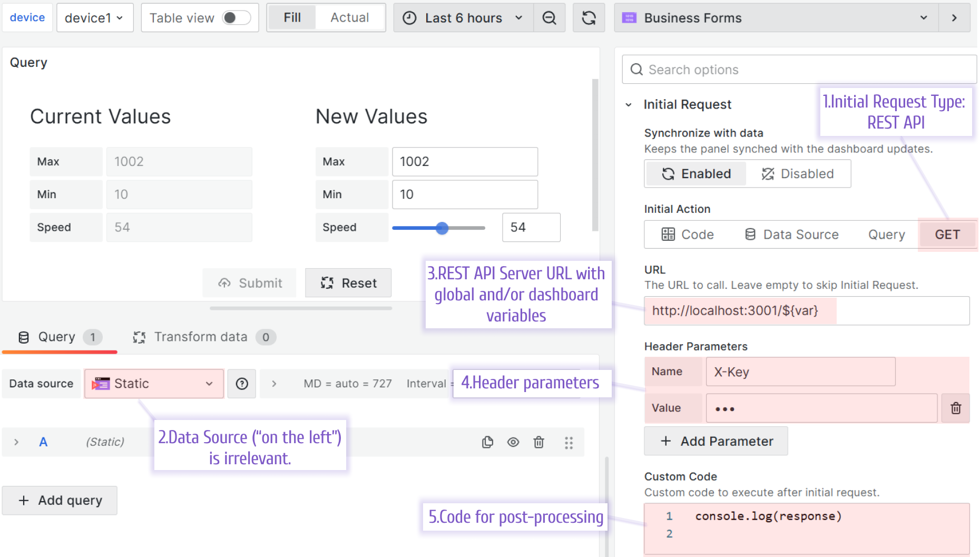Screen dimensions: 980x557
Task: Collapse the Initial Request section
Action: (x=628, y=104)
